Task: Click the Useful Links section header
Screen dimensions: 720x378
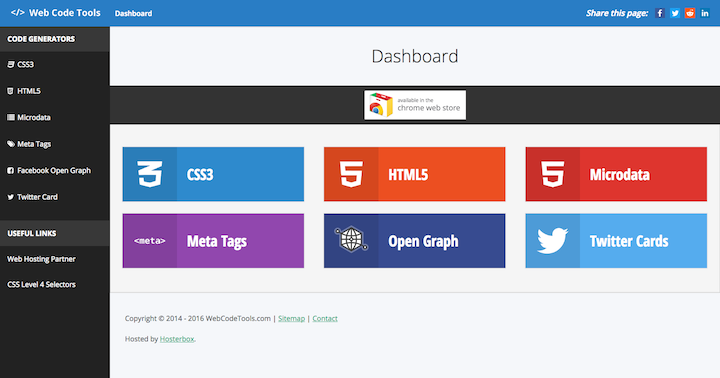Action: [x=32, y=233]
